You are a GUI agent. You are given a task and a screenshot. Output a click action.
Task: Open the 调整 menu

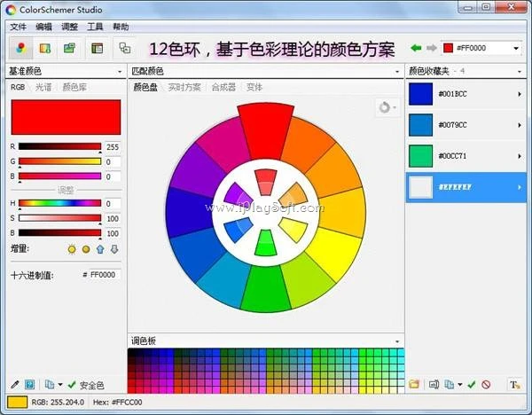click(69, 27)
